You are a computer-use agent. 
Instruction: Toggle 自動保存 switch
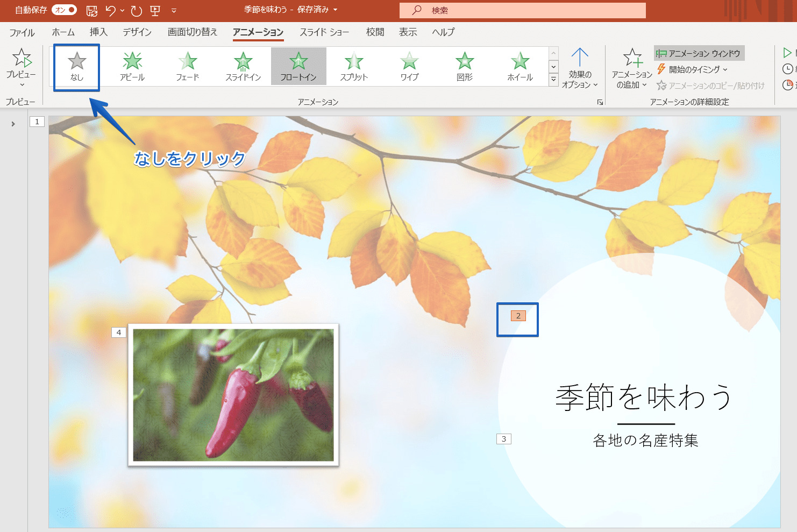(65, 10)
